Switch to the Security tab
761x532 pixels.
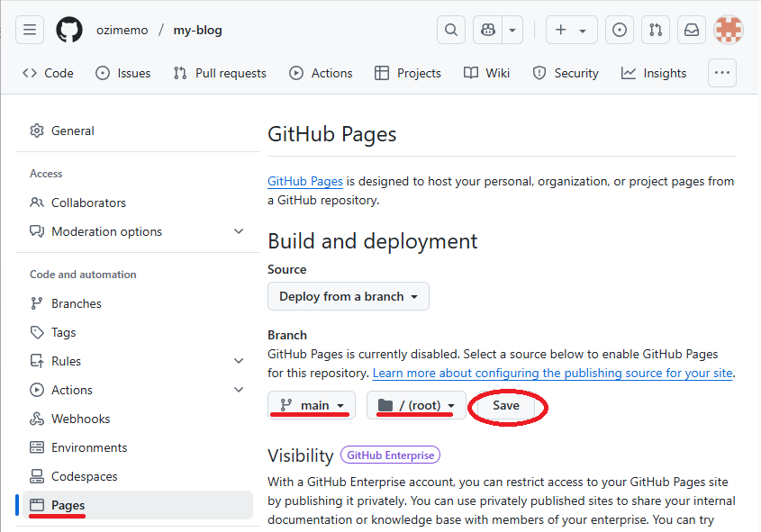pos(566,73)
